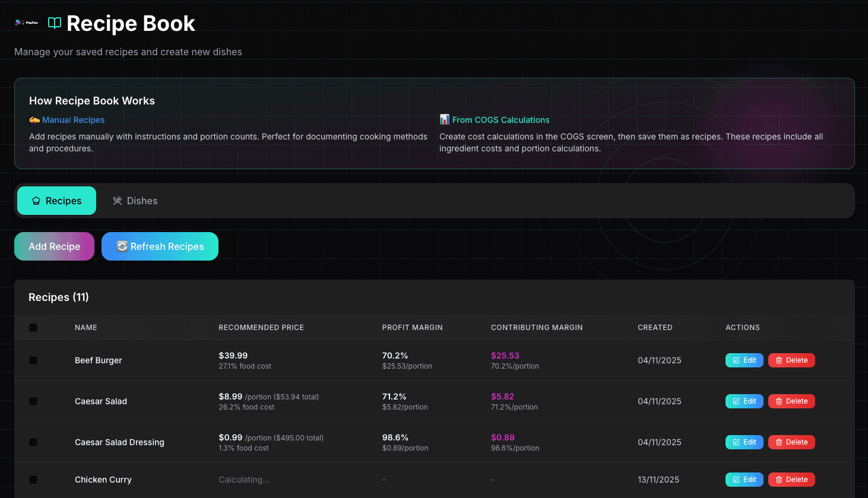Click the refresh arrows icon in Refresh Recipes
This screenshot has width=868, height=498.
pyautogui.click(x=122, y=246)
